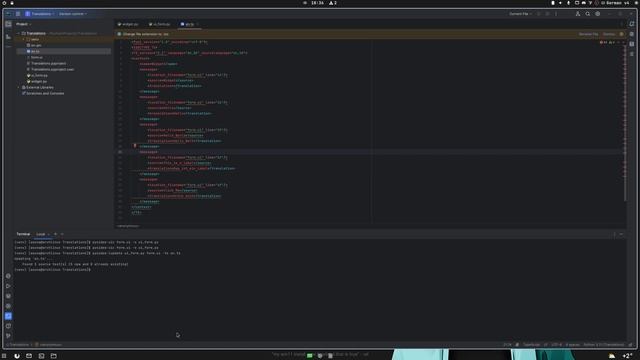Switch to the widget.py editor tab

pyautogui.click(x=128, y=24)
